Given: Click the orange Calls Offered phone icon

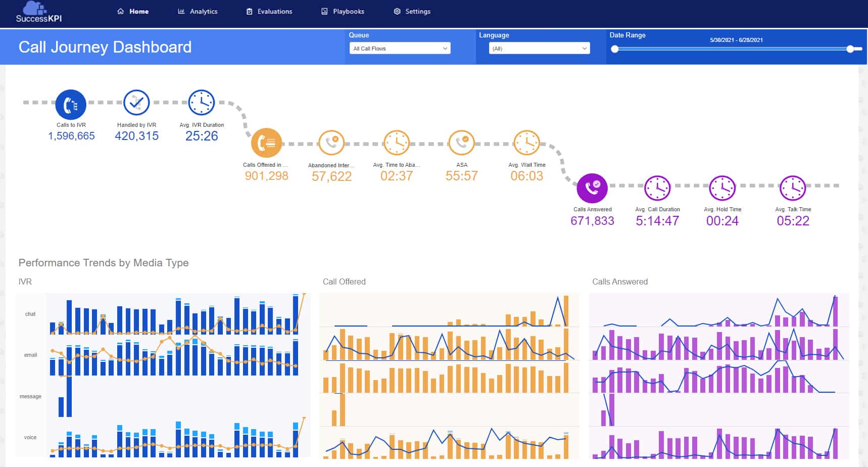Looking at the screenshot, I should tap(266, 142).
